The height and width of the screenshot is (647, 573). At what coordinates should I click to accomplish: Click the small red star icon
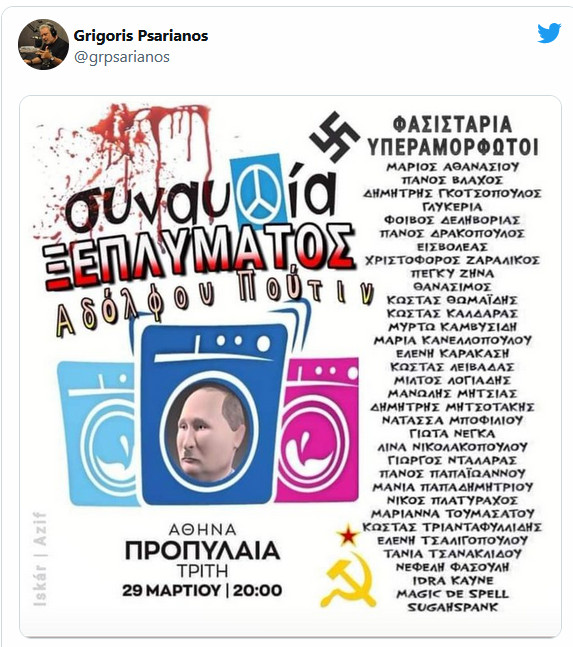348,536
